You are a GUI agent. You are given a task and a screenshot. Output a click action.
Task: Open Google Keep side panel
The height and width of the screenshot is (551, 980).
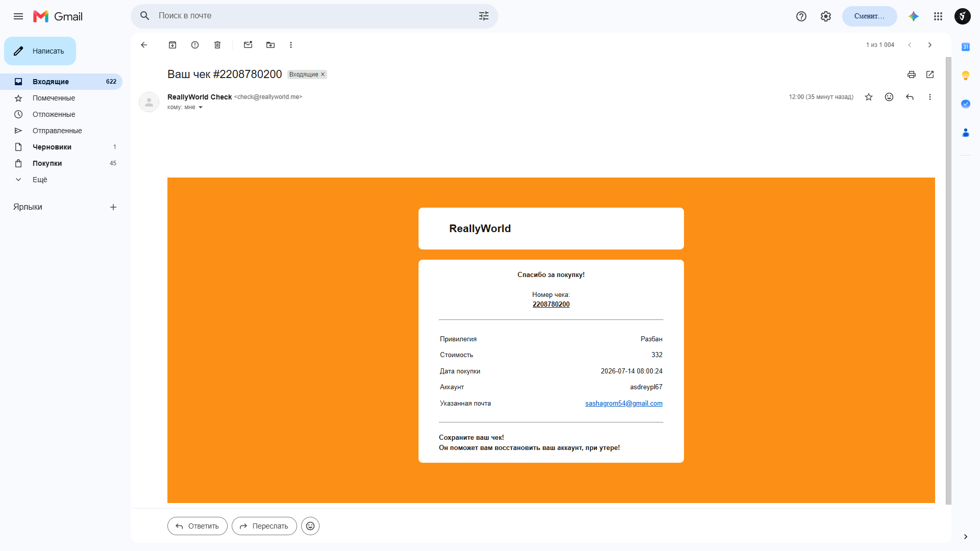pyautogui.click(x=966, y=76)
